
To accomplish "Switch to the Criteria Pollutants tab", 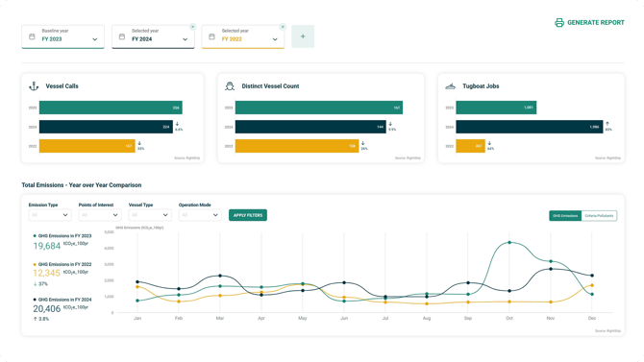I will coord(599,216).
